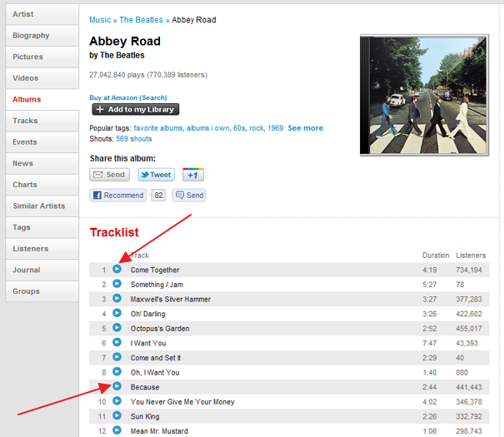
Task: Open the Biography sidebar tab
Action: coord(31,36)
